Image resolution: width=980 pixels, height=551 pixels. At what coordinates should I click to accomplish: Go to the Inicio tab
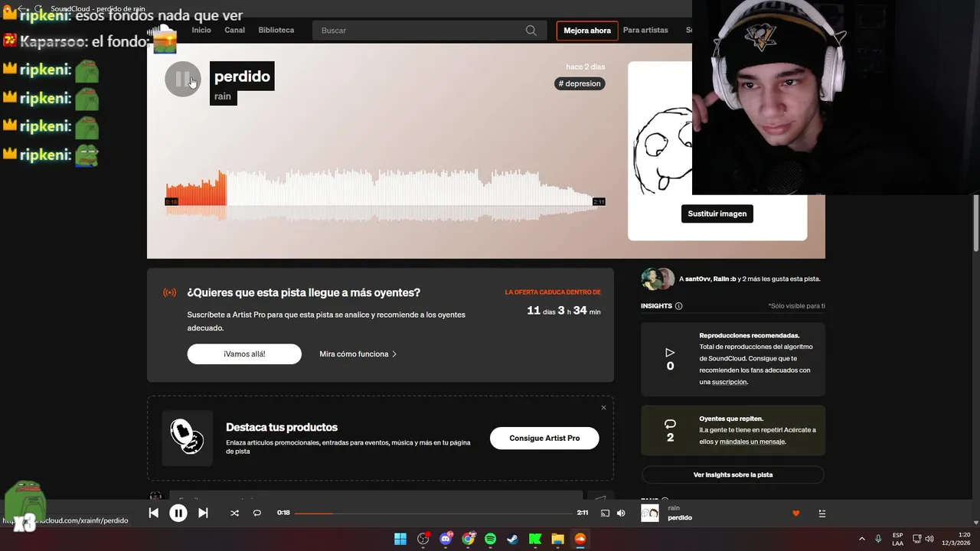201,30
